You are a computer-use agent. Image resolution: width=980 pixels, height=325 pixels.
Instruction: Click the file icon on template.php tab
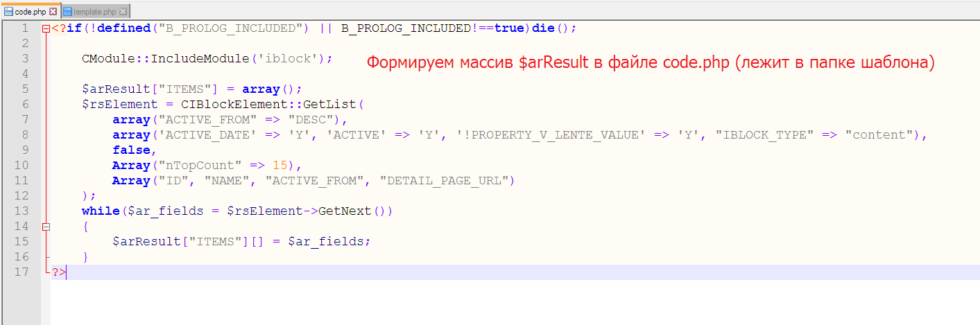tap(67, 12)
